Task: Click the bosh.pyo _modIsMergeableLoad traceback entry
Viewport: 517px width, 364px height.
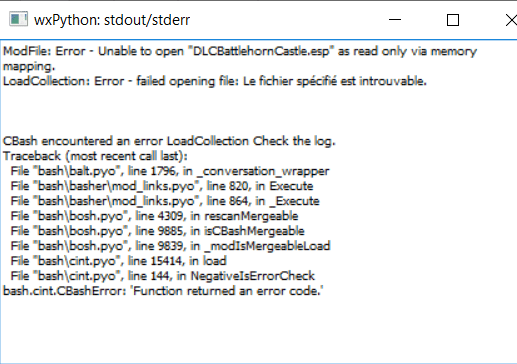Action: 170,246
